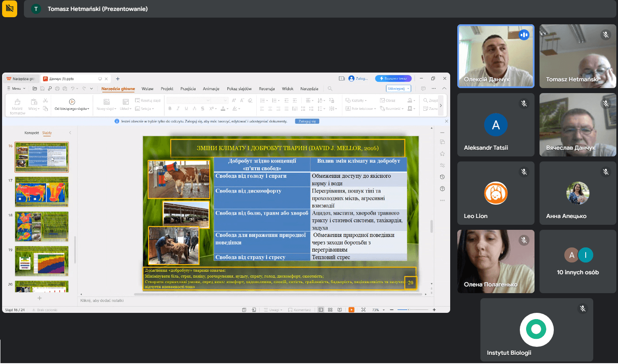The image size is (618, 364).
Task: Start slideshow with Od bieżącego slajdu icon
Action: (x=72, y=102)
